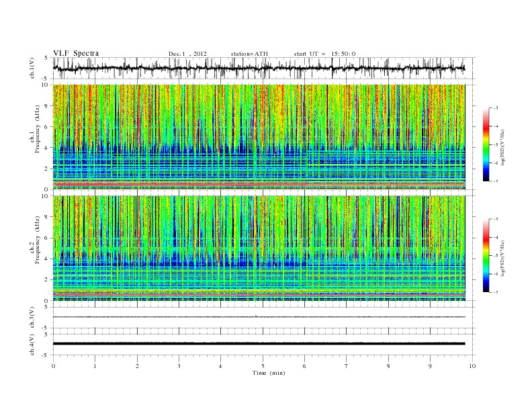Screen dimensions: 532x411
Task: Click the "-5" tick on ch.1 colorbar
Action: pos(495,145)
